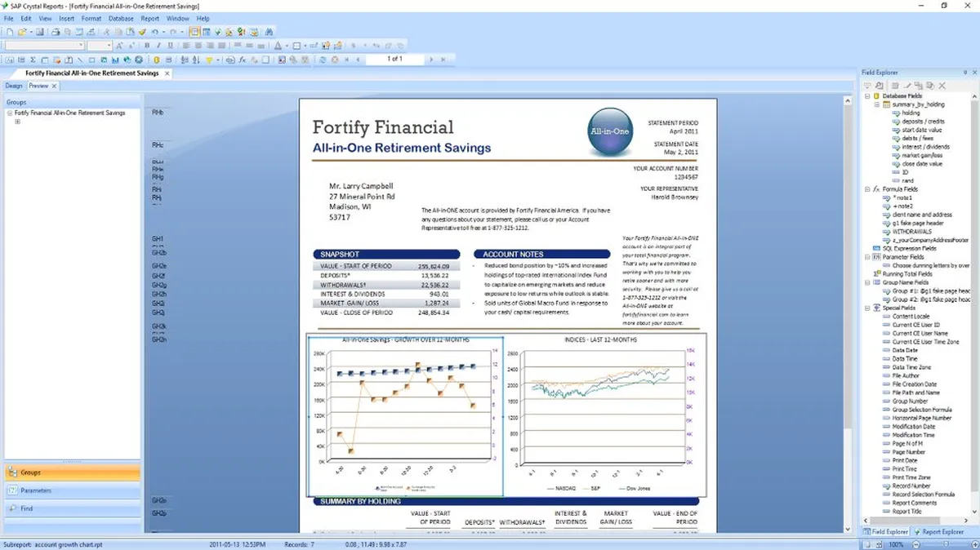The height and width of the screenshot is (550, 980).
Task: Click the New report icon
Action: point(10,32)
